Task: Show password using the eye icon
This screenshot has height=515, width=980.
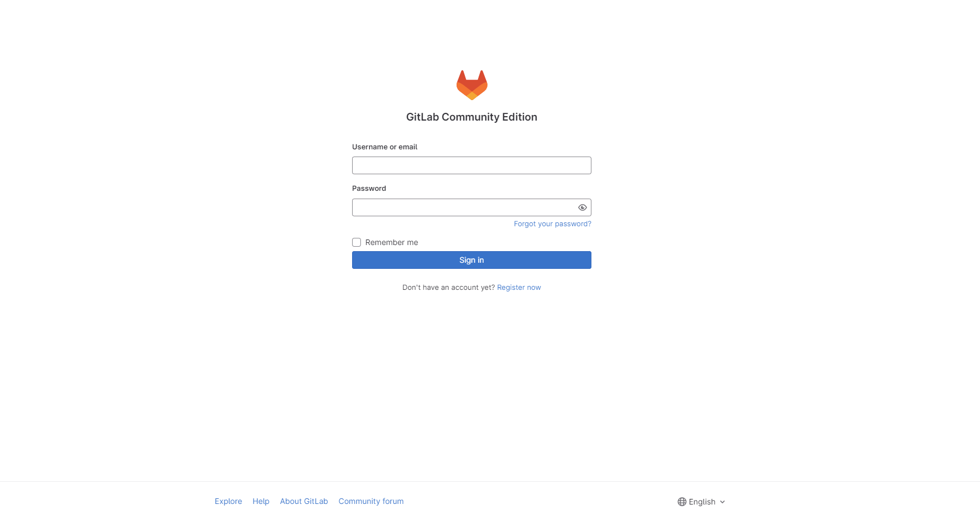Action: coord(582,207)
